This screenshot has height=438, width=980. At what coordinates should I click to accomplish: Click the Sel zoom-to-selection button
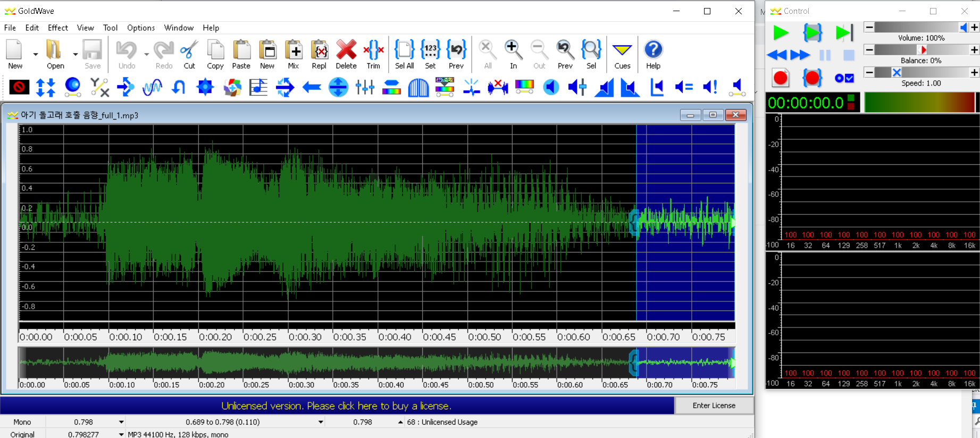(x=591, y=54)
